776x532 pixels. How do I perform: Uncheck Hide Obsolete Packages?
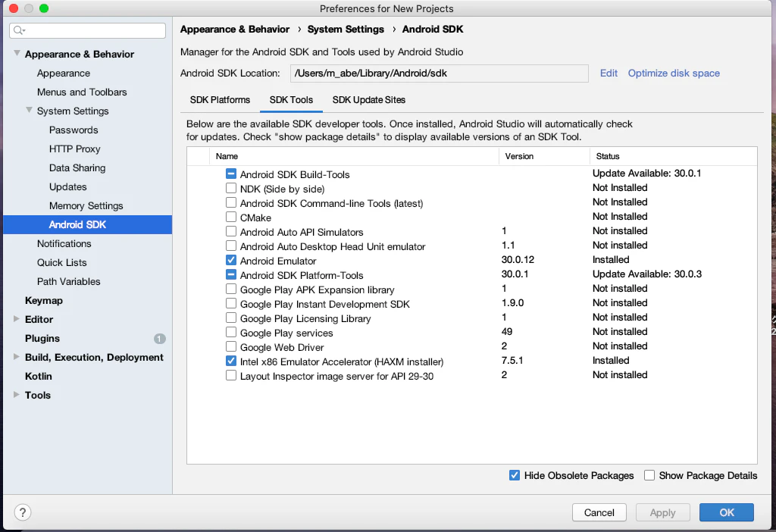[515, 476]
